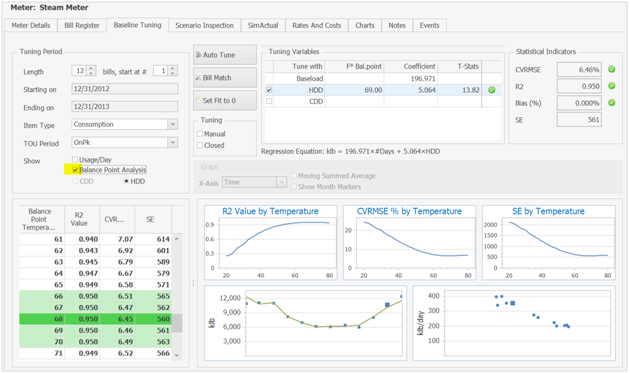The image size is (630, 373).
Task: Click the Starting on date field
Action: pos(125,89)
